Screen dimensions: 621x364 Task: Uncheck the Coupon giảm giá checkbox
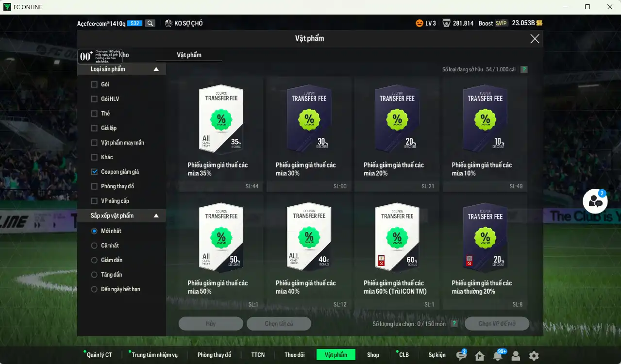pos(94,172)
